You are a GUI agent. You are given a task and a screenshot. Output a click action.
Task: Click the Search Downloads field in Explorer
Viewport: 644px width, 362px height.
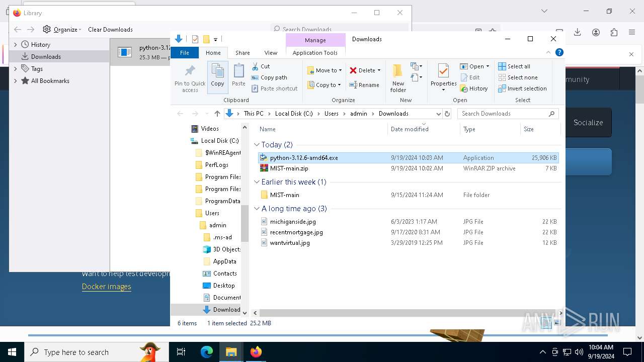508,114
